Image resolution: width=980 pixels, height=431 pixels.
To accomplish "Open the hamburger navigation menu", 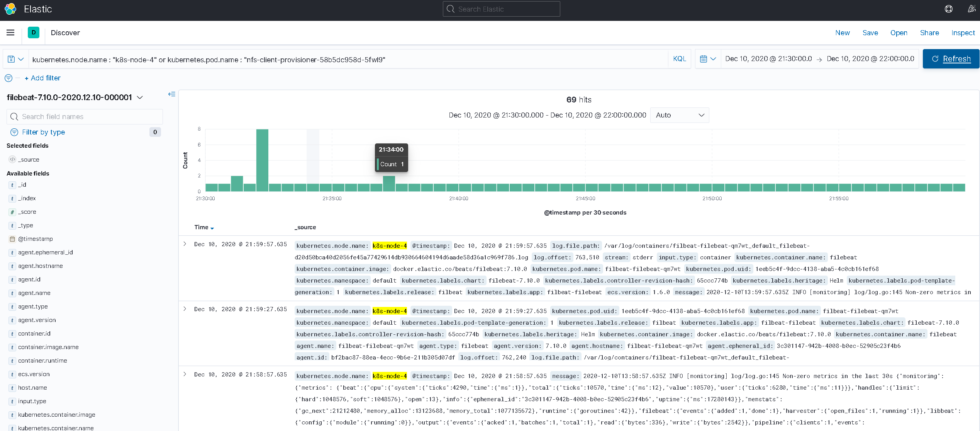I will 10,33.
